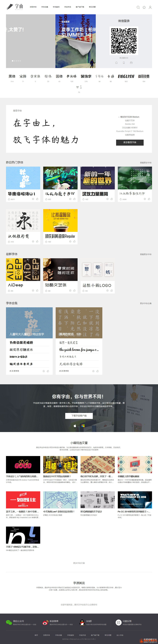The height and width of the screenshot is (644, 158).
Task: Select the animal symbol font category icon
Action: click(x=79, y=87)
